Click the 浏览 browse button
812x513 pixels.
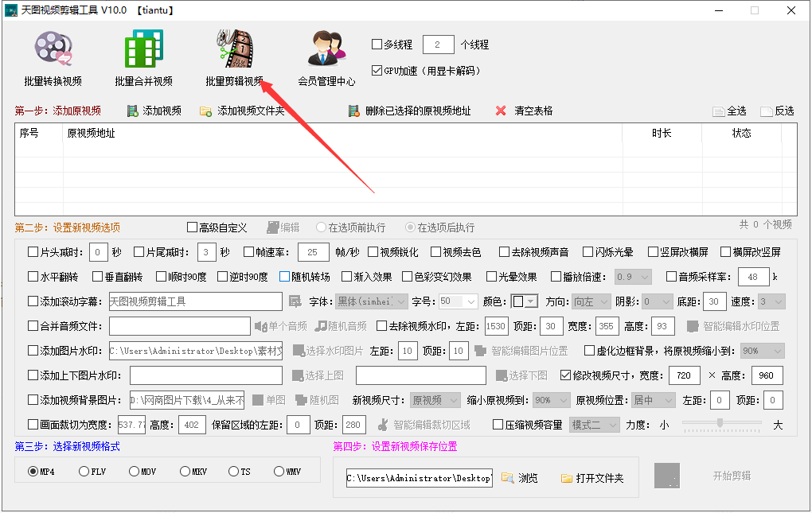pos(522,478)
